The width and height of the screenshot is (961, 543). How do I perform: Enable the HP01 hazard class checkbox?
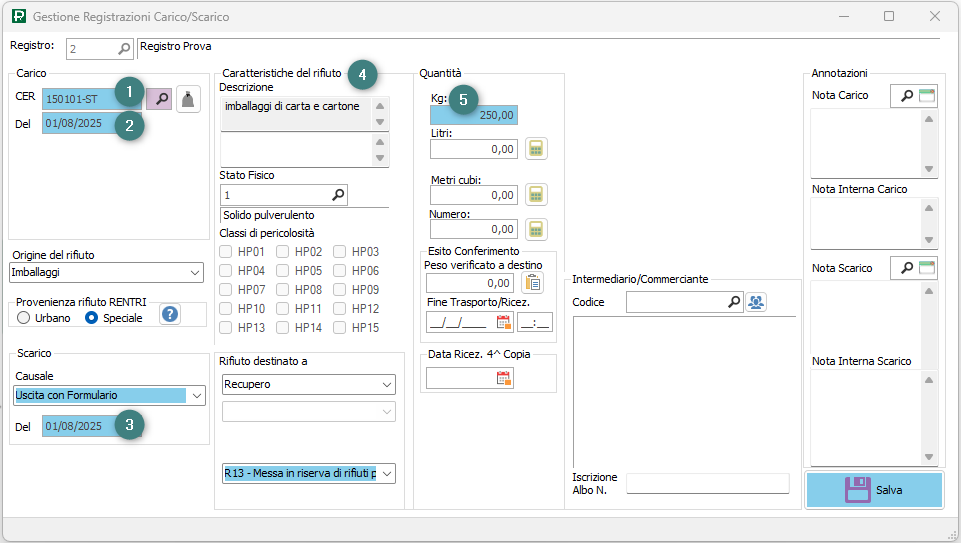click(227, 252)
